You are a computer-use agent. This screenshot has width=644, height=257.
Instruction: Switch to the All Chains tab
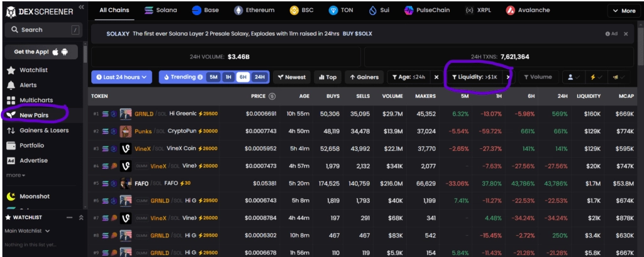tap(114, 10)
